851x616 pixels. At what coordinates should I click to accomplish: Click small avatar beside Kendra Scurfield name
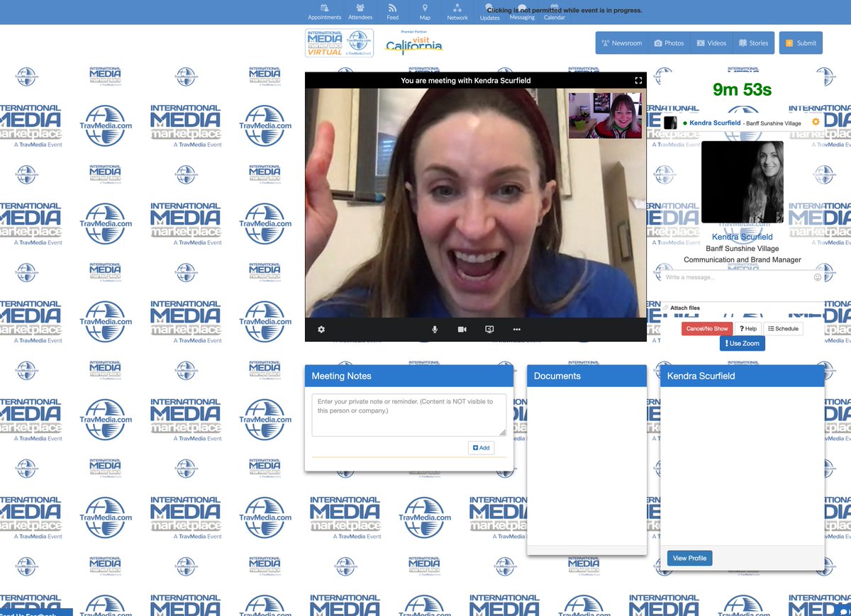[669, 123]
